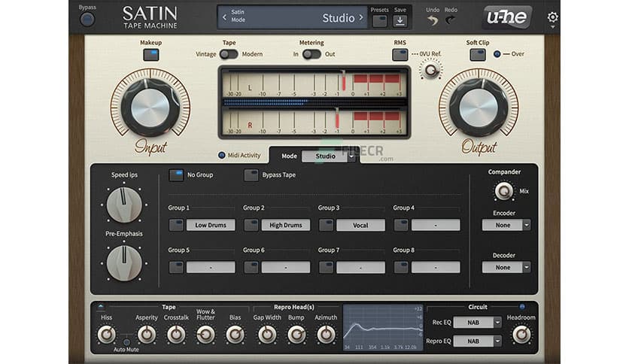Enable the Group 6 button
Image resolution: width=629 pixels, height=364 pixels.
[251, 268]
